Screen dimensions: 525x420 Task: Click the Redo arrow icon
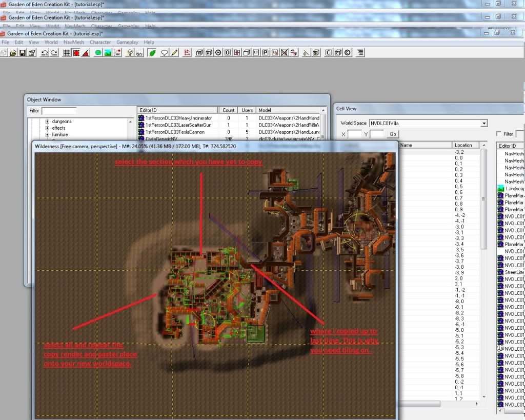(53, 53)
